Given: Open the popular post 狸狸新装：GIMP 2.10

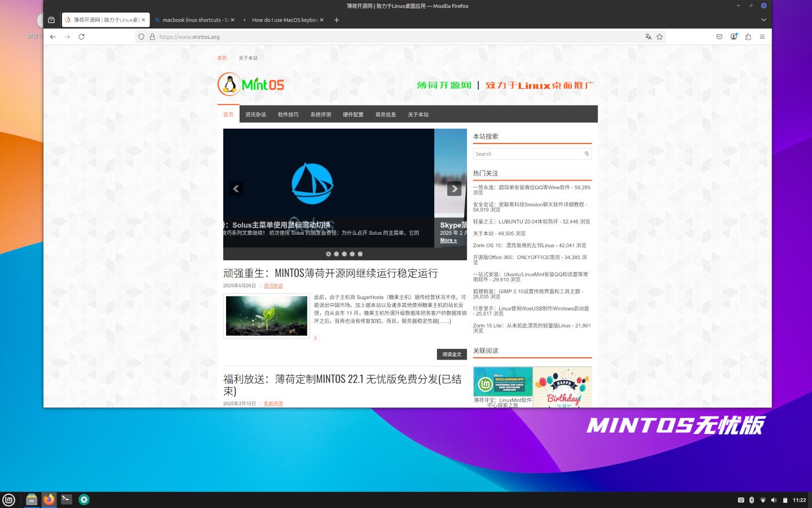Looking at the screenshot, I should click(528, 294).
